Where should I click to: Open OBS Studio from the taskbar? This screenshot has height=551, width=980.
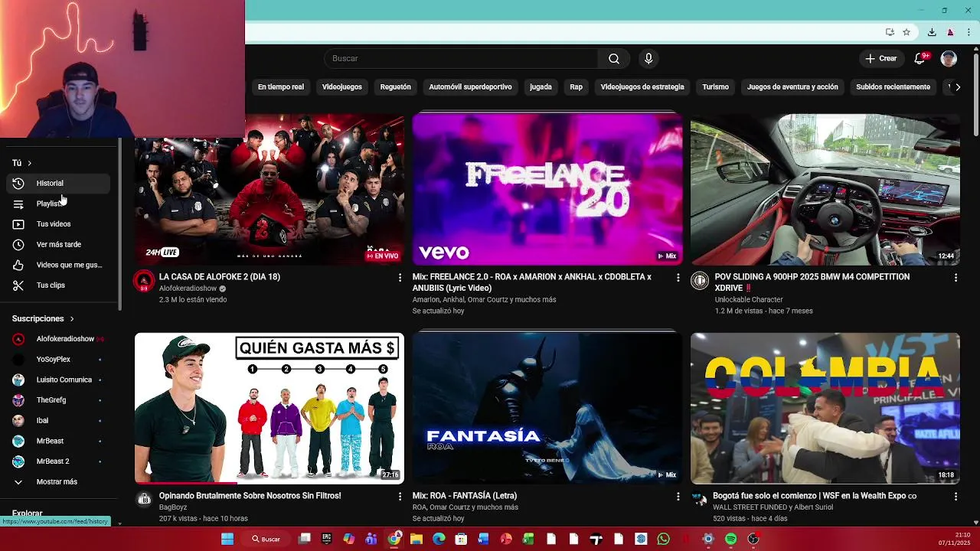click(753, 540)
